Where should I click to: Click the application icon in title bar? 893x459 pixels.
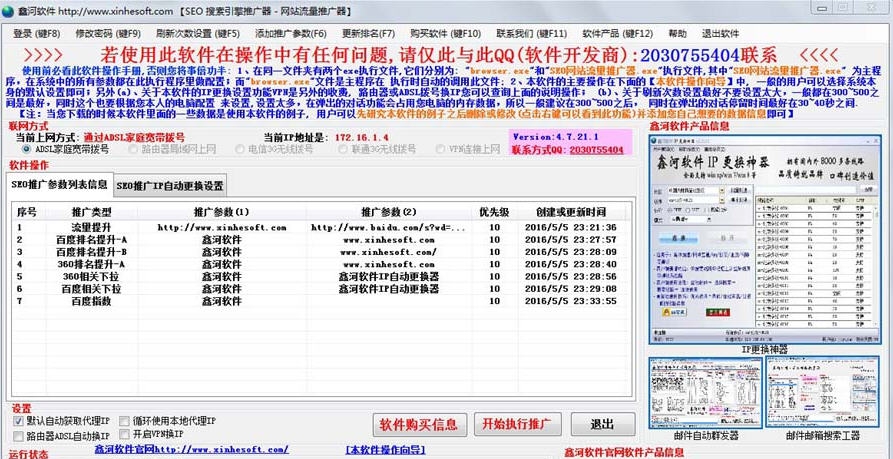pos(7,11)
